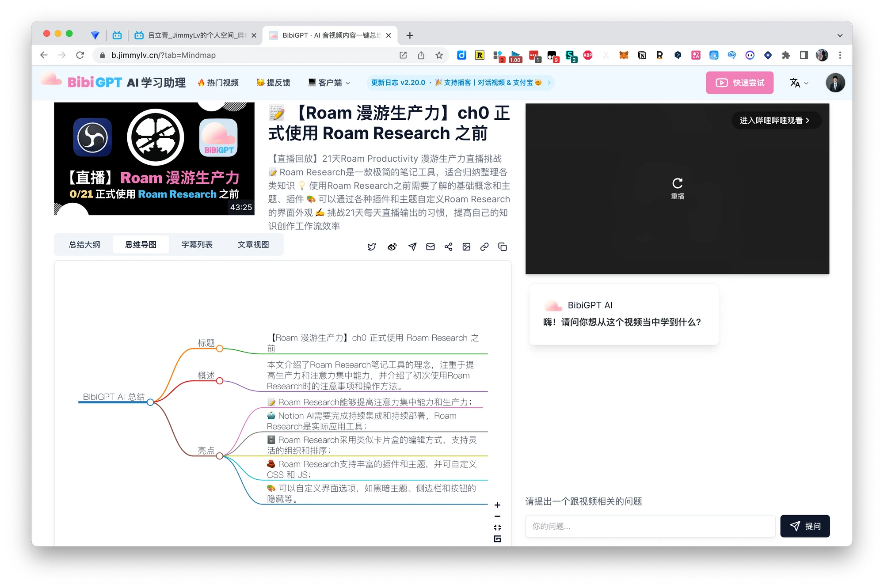Go back to the previous page
Viewport: 884px width, 588px height.
pos(44,55)
